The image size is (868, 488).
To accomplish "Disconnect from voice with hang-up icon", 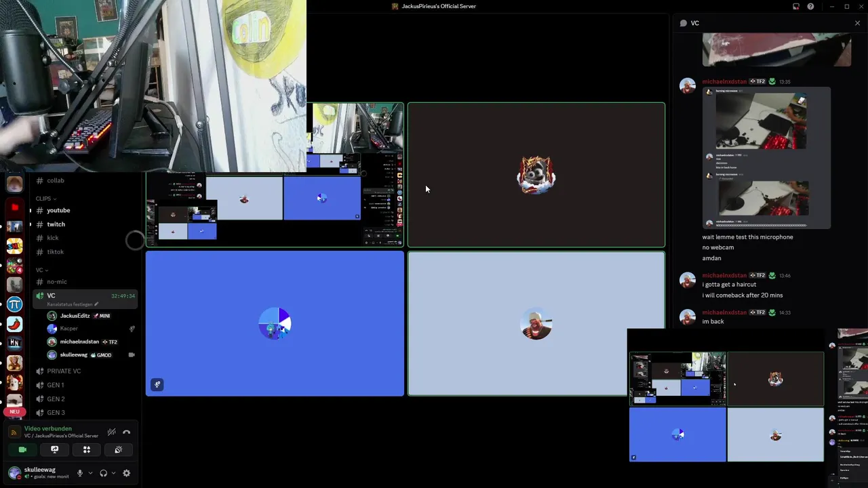I will [x=127, y=432].
